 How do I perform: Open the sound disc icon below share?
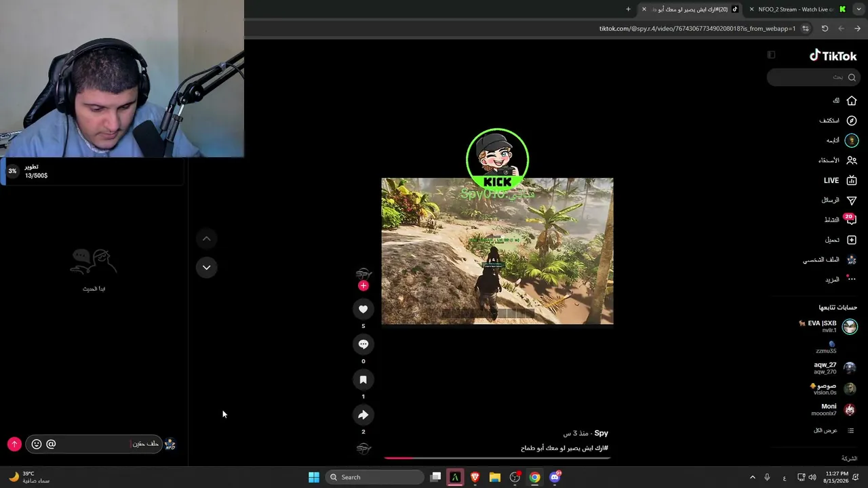(364, 448)
